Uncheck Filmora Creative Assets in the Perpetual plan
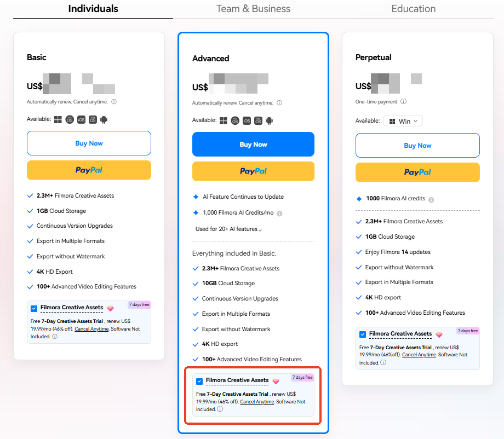 pos(363,334)
